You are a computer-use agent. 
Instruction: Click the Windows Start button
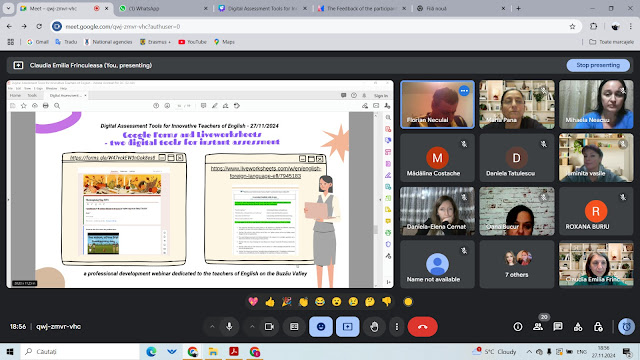pos(10,351)
